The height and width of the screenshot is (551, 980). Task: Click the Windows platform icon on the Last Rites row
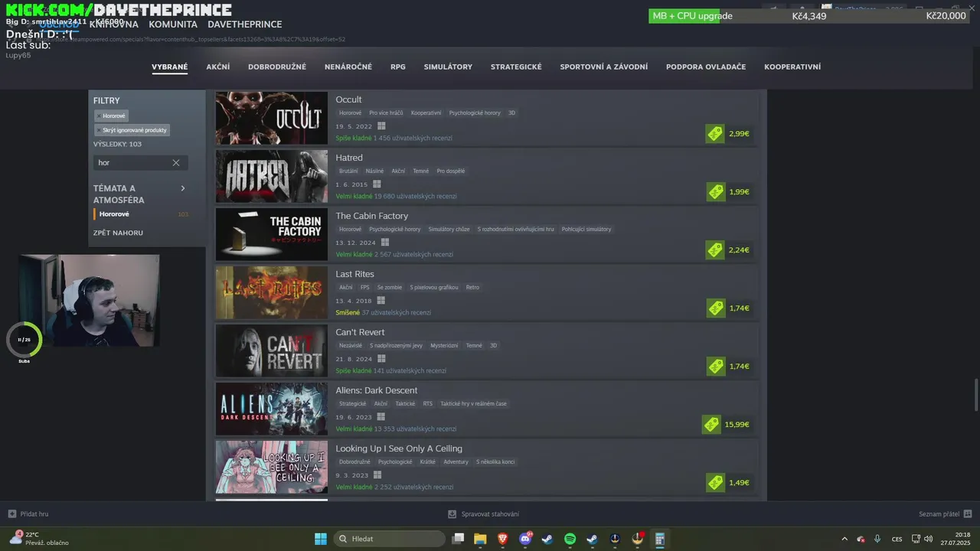(381, 301)
